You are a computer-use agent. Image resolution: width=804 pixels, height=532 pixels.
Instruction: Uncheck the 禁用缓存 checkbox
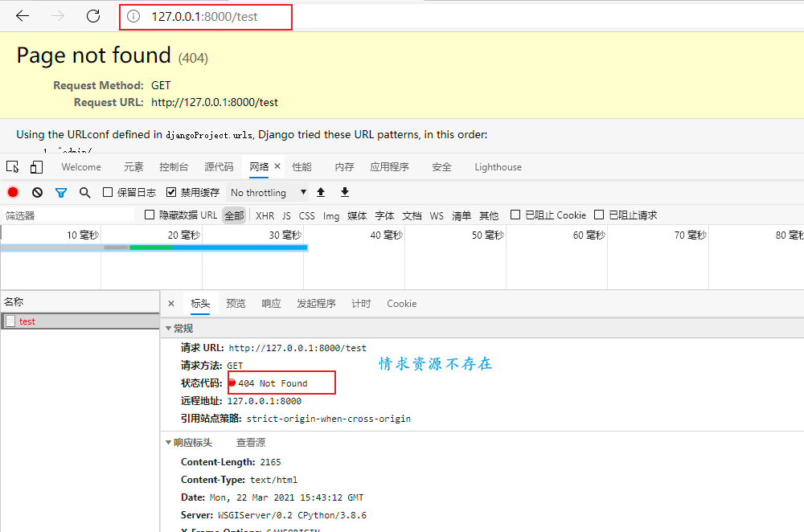pos(171,192)
